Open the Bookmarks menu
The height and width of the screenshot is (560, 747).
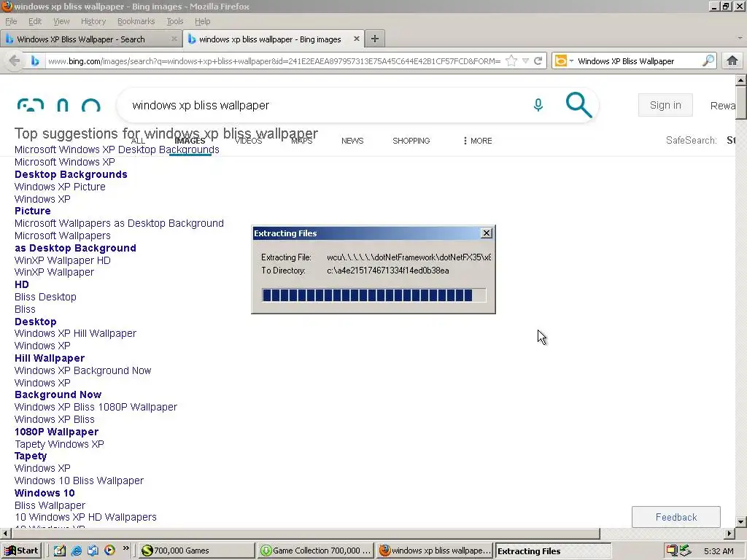pyautogui.click(x=136, y=21)
